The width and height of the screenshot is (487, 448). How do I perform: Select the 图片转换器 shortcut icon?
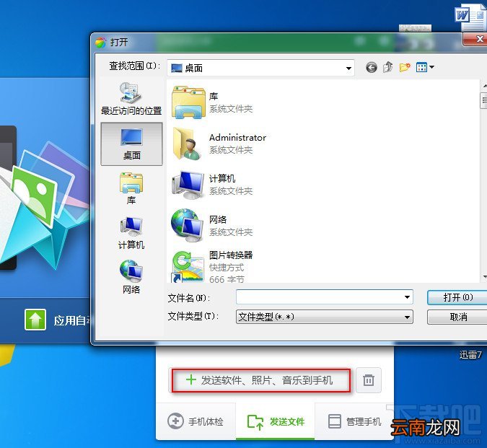[x=188, y=267]
